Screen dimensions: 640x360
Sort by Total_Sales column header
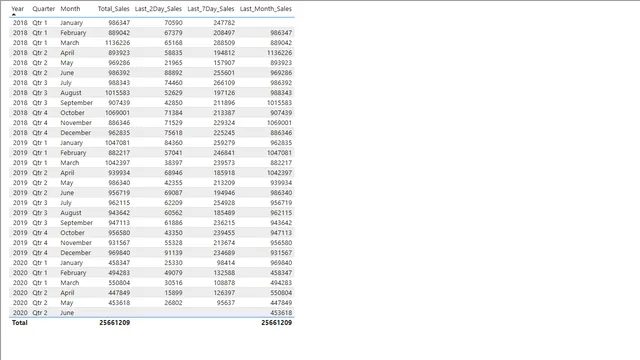(113, 9)
